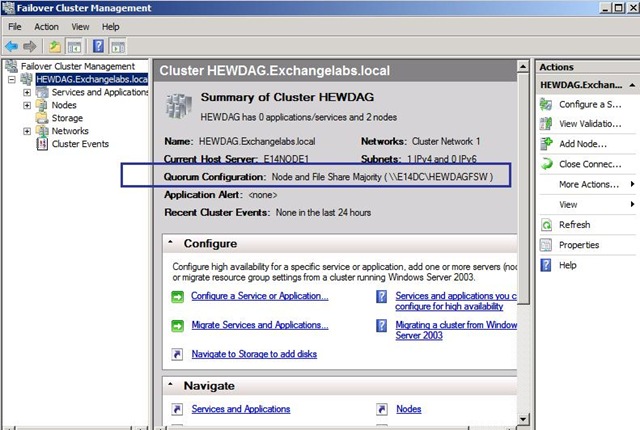Open the View menu in menu bar

tap(80, 27)
